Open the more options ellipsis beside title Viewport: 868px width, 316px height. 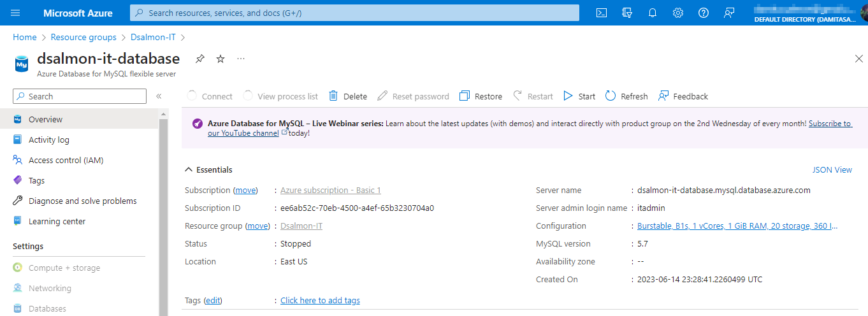coord(241,59)
